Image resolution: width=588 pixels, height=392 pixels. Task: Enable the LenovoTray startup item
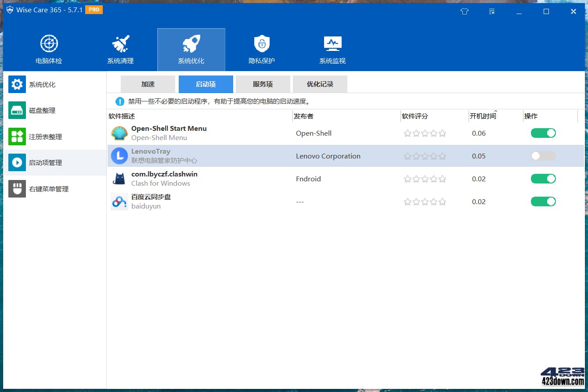click(543, 156)
